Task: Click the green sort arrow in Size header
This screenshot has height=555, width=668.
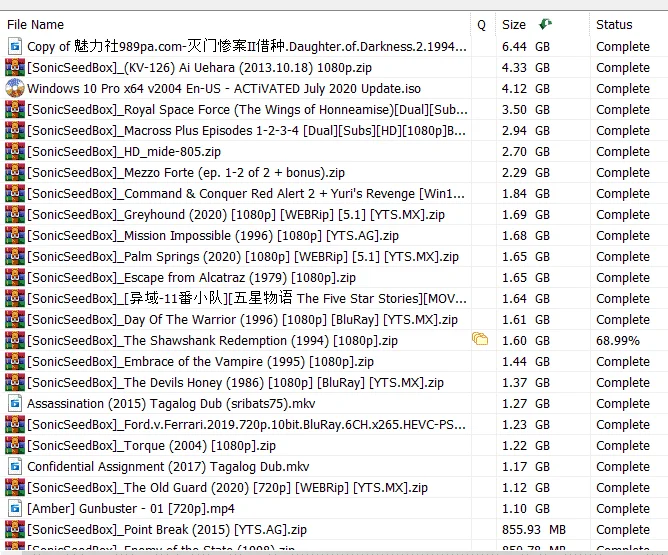Action: coord(545,24)
